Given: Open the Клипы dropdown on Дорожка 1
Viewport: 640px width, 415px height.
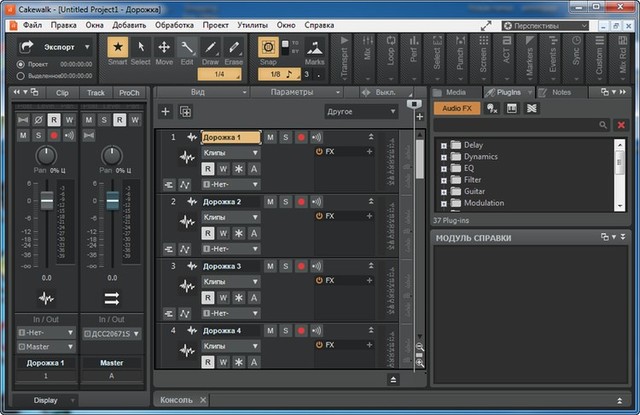Looking at the screenshot, I should click(230, 153).
